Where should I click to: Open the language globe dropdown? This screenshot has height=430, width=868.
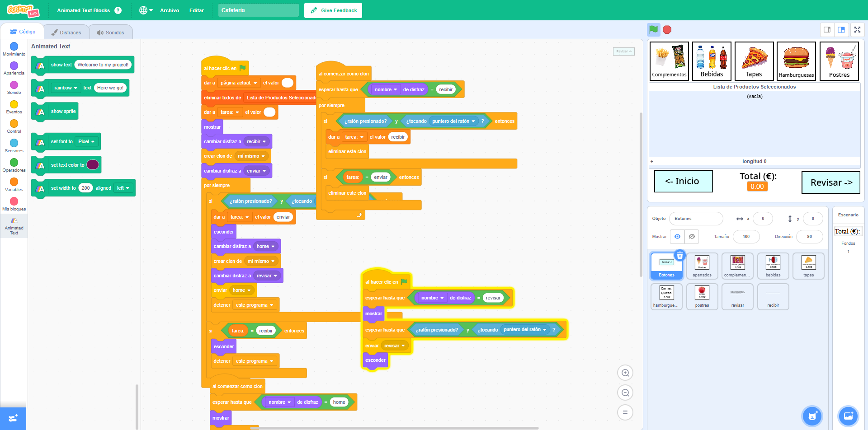pos(146,10)
